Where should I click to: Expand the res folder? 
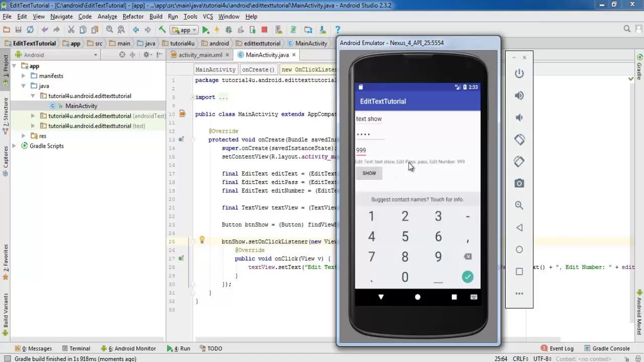click(x=24, y=136)
